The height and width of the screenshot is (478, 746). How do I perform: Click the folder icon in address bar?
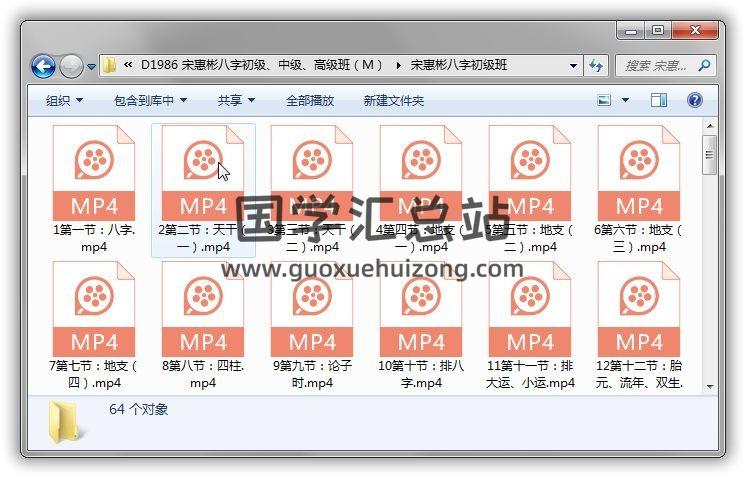click(x=109, y=65)
